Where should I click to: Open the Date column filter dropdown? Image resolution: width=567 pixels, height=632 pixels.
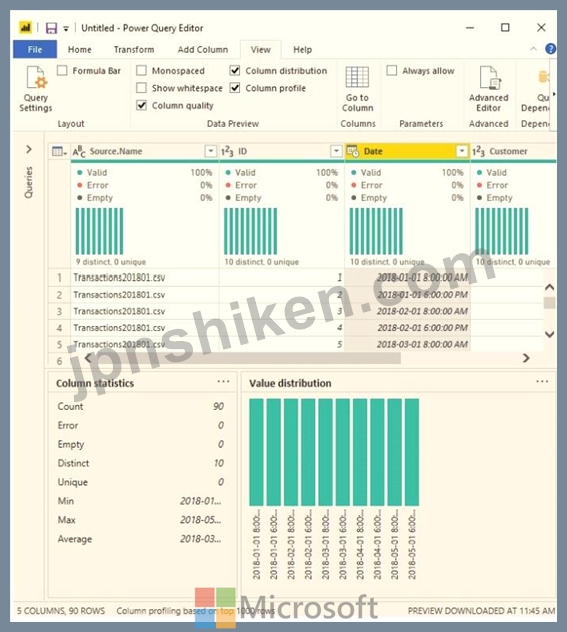[x=462, y=151]
